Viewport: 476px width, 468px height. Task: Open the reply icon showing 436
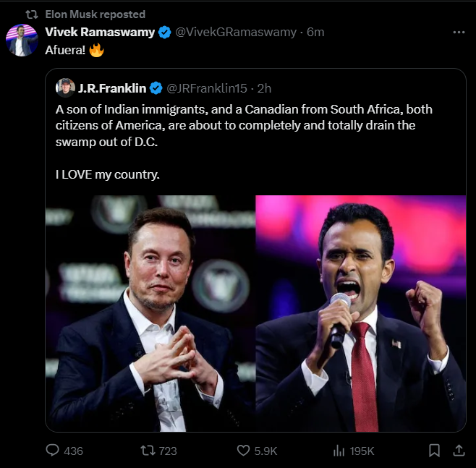click(53, 450)
